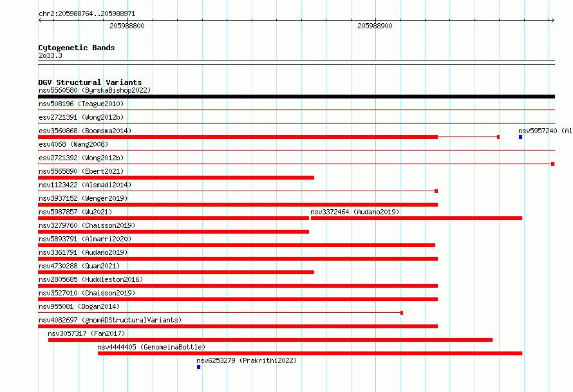Open variant esv4068 (Wang2008)
The image size is (573, 392).
click(x=73, y=144)
